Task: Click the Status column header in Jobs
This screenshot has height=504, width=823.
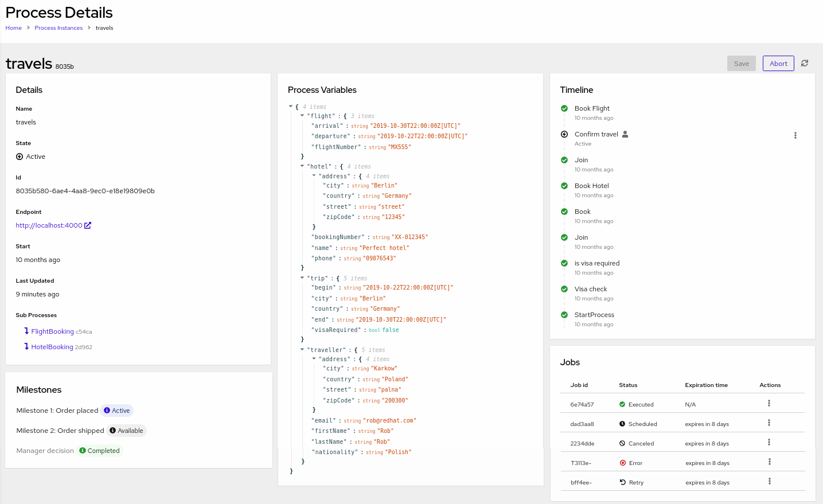Action: point(628,385)
